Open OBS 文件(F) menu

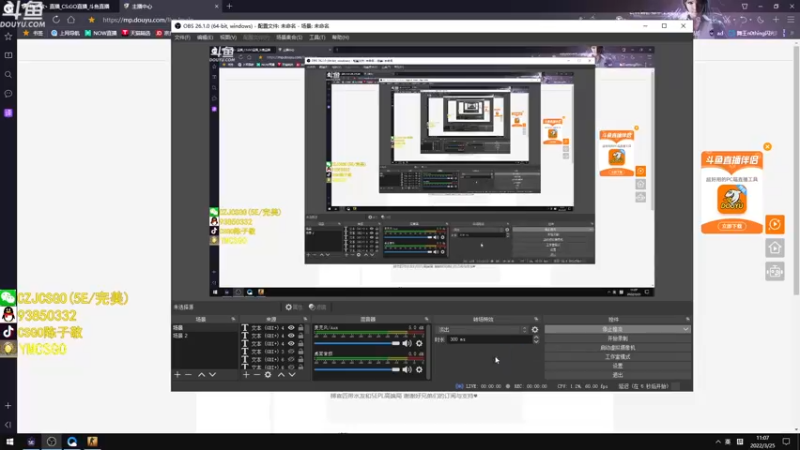pos(182,37)
